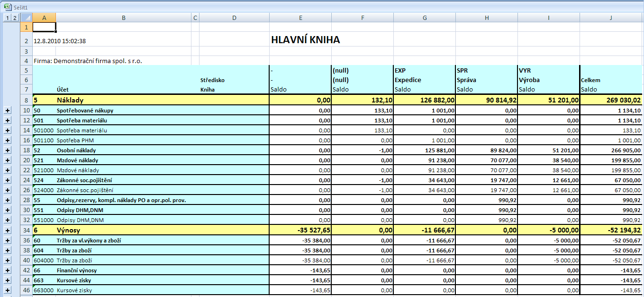This screenshot has height=297, width=644.
Task: Expand the group at row 30 Odpisy DHM,DNM 551
Action: tap(7, 210)
